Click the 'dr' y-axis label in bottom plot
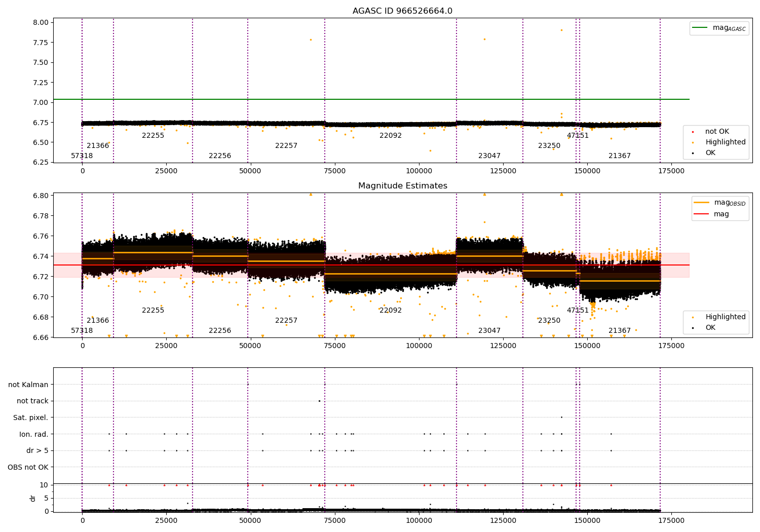Screen dimensions: 760x532 [x=33, y=498]
